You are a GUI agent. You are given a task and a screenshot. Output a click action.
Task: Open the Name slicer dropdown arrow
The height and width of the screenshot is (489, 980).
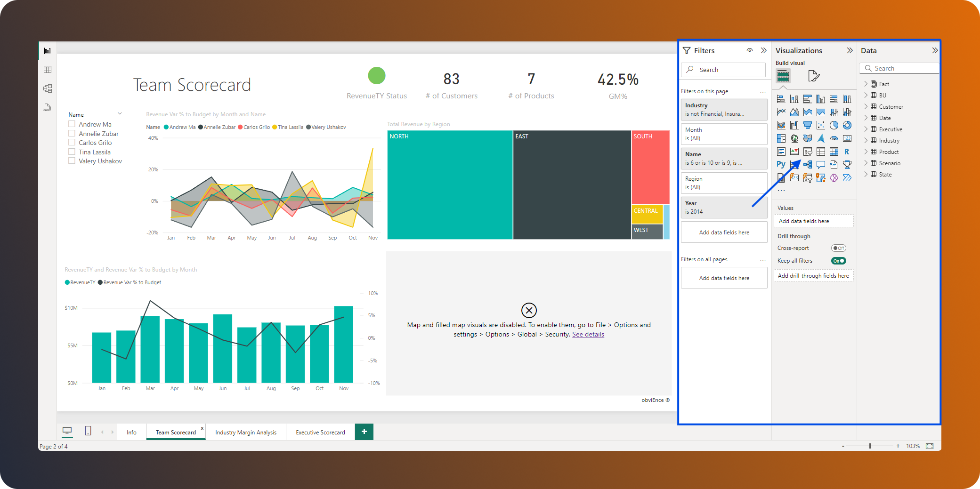(x=121, y=114)
